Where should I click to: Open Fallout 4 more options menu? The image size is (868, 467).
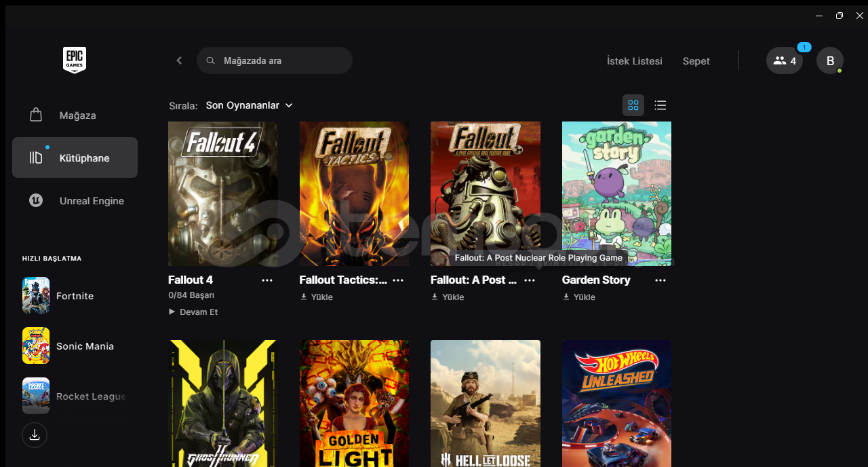point(267,280)
